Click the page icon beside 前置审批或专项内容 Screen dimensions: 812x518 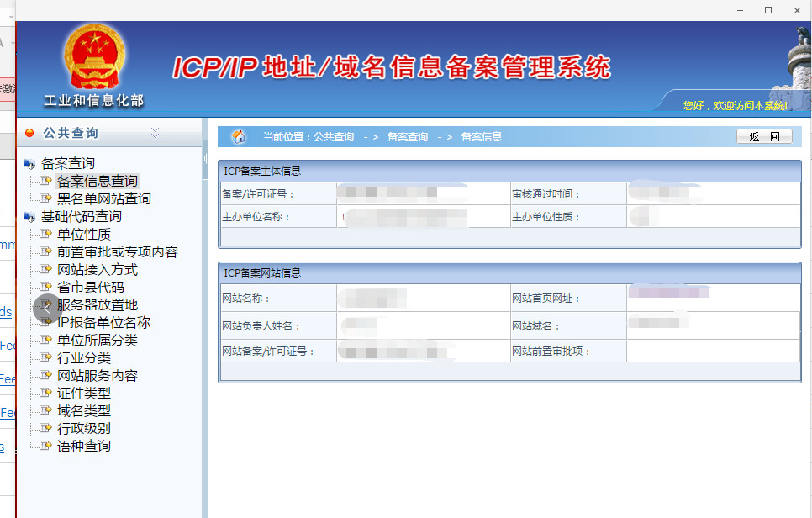45,251
